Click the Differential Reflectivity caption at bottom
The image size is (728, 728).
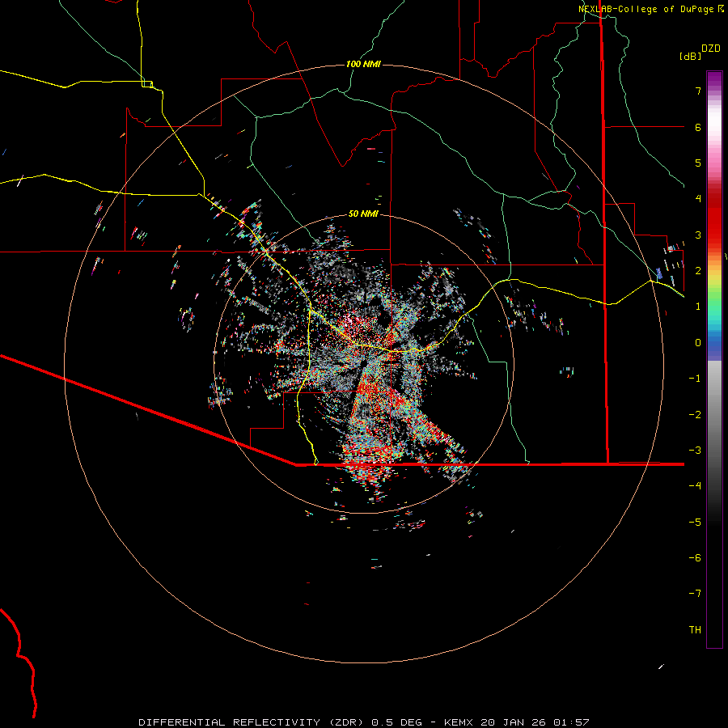[363, 722]
